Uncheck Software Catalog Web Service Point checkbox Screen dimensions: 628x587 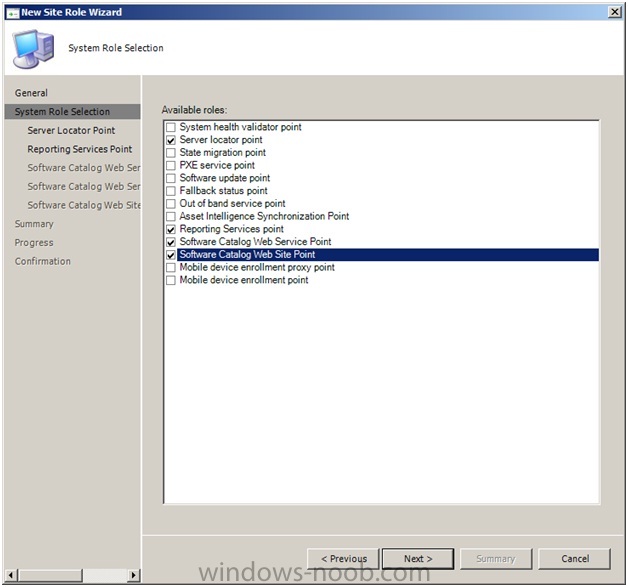point(171,242)
